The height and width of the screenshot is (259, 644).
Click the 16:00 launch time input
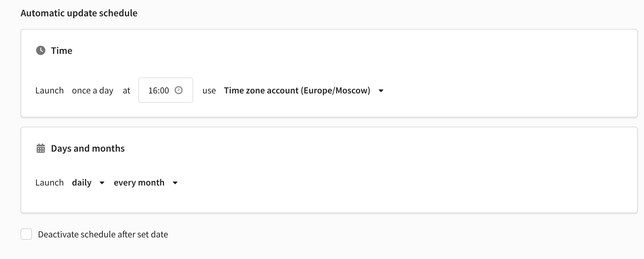159,90
